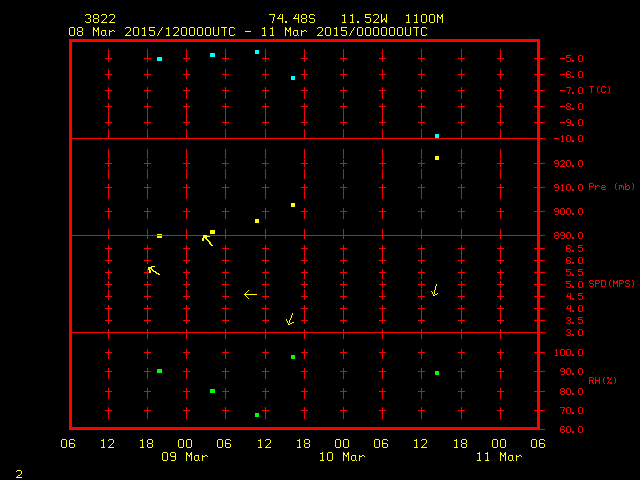
Task: Select the rightmost green humidity square
Action: click(x=437, y=373)
